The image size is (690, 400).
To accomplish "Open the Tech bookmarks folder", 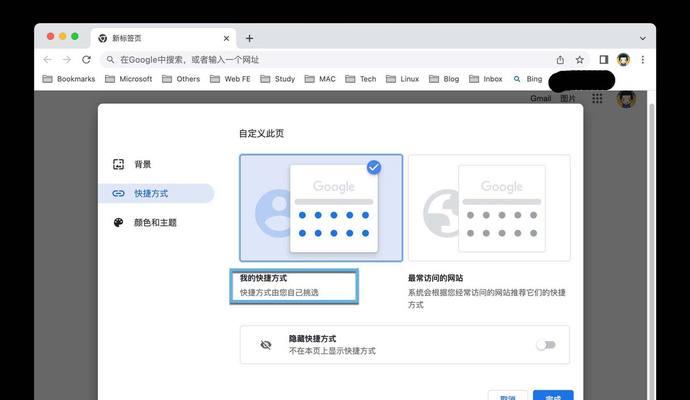I will [360, 79].
